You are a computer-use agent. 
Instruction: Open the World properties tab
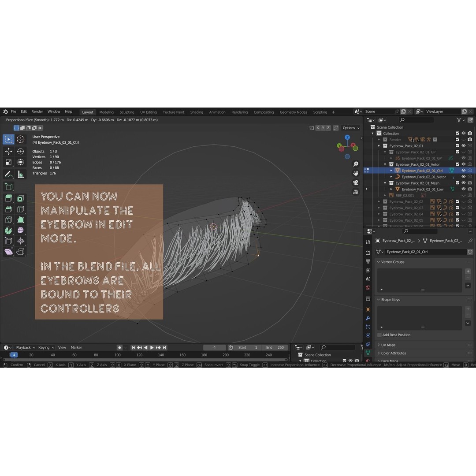click(368, 287)
